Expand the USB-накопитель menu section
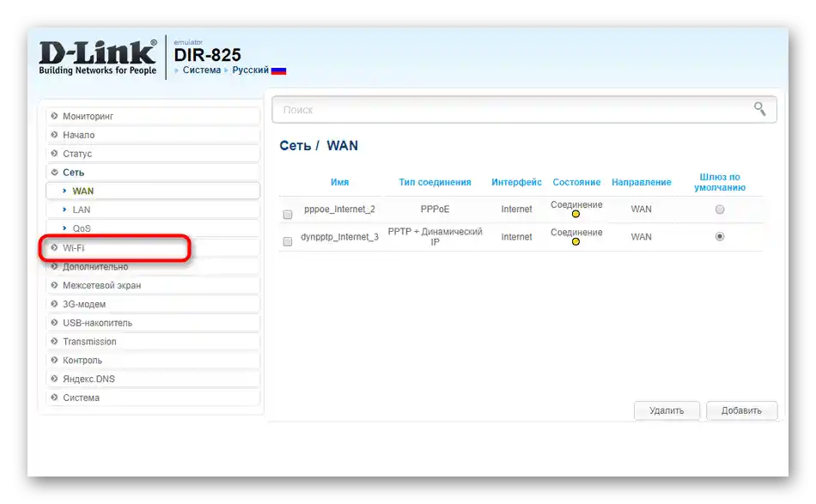The width and height of the screenshot is (816, 504). coord(153,323)
